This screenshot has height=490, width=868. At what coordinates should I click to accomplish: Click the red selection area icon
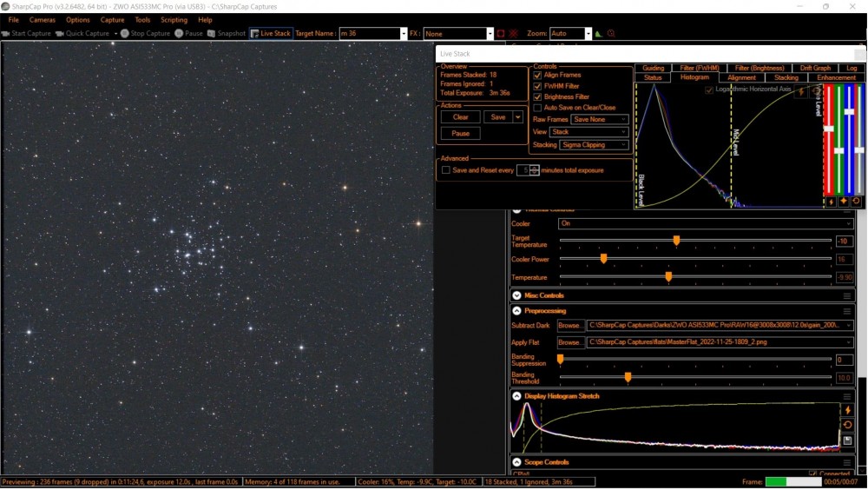point(501,33)
